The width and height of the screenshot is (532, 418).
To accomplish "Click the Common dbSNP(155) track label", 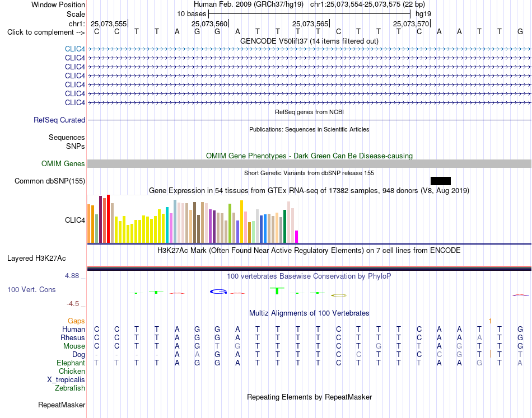I will click(x=50, y=181).
